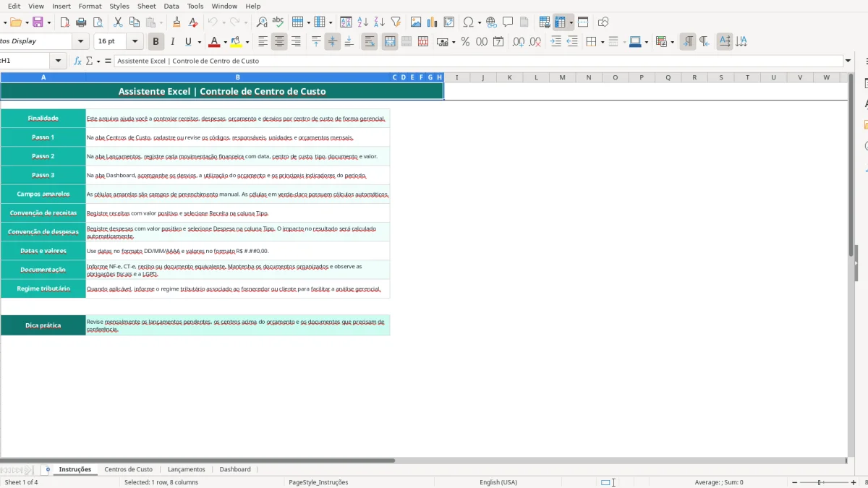Screen dimensions: 868x488
Task: Open the Format menu
Action: tap(90, 6)
